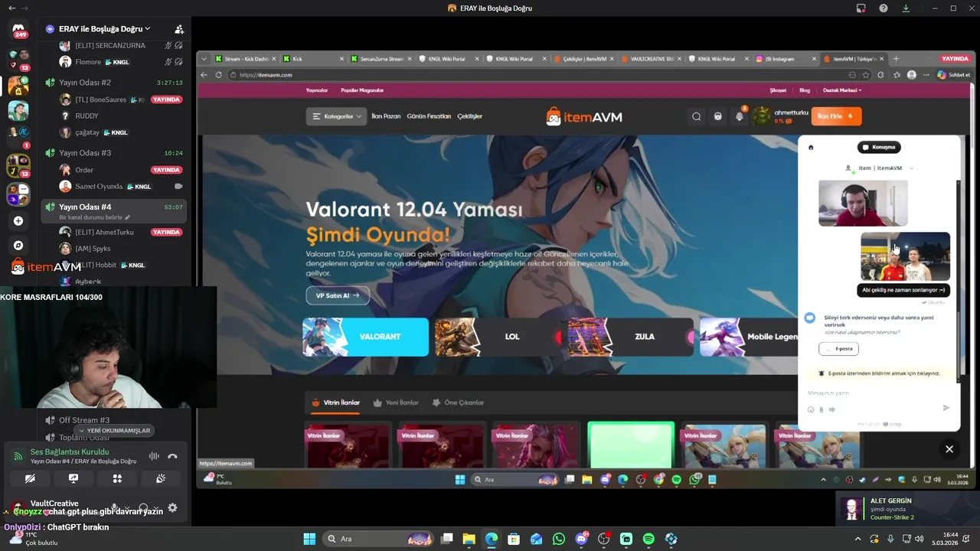The image size is (980, 551).
Task: Click Bir kanal durumu belirle text
Action: point(91,217)
